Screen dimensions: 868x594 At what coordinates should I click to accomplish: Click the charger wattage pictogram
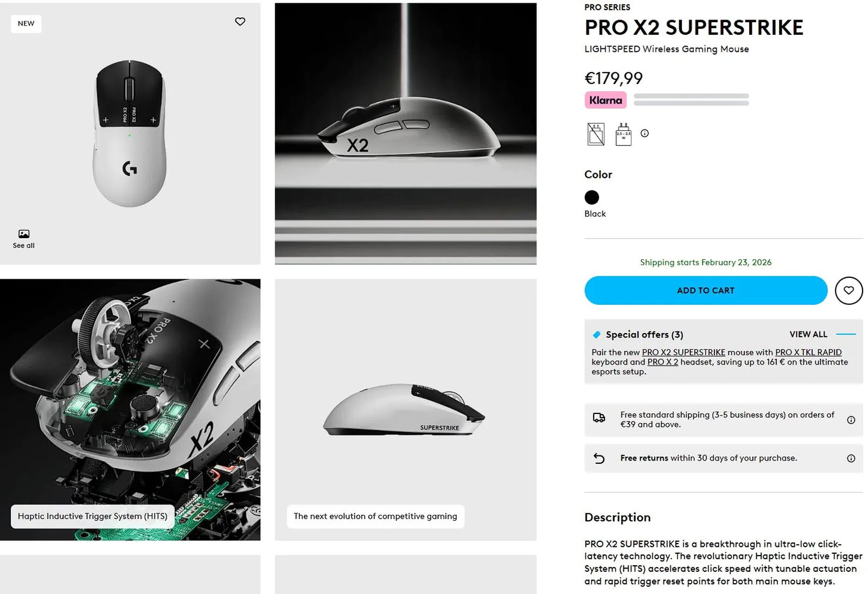pyautogui.click(x=623, y=134)
